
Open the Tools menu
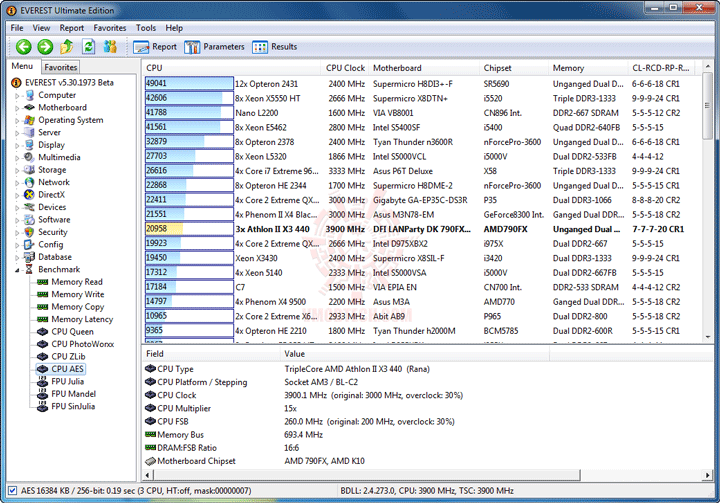146,28
